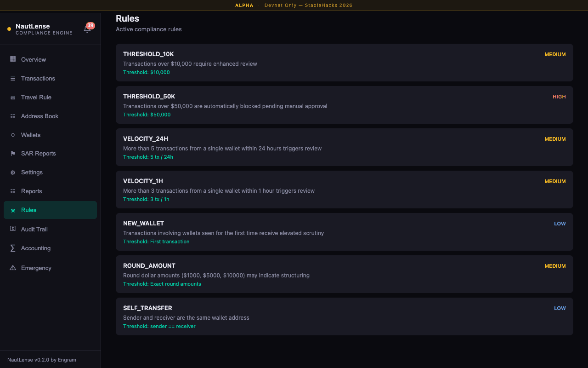
Task: Open the ROUND_AMOUNT rule card
Action: point(344,274)
